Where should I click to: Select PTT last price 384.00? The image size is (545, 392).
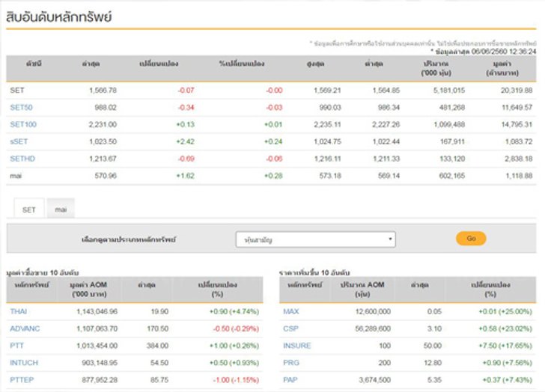(x=157, y=346)
